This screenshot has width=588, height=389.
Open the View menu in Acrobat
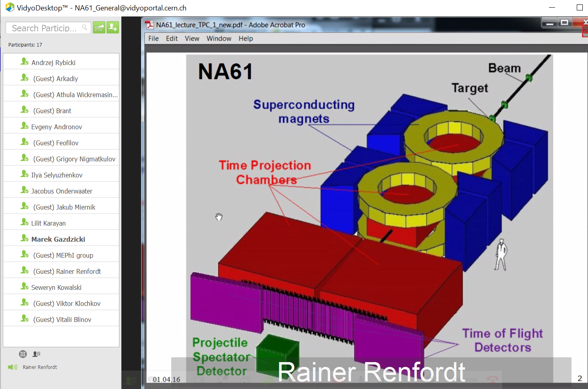(192, 39)
